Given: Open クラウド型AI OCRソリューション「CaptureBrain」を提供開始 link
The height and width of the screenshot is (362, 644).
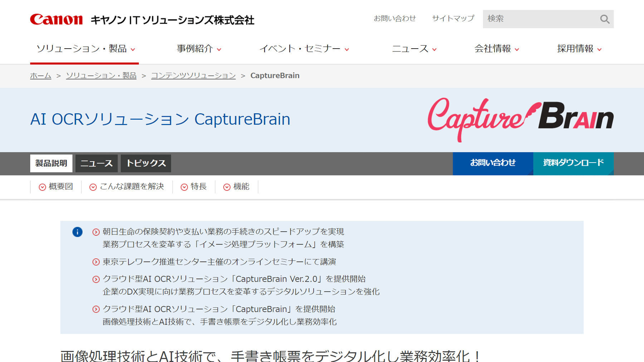Looking at the screenshot, I should [x=220, y=315].
